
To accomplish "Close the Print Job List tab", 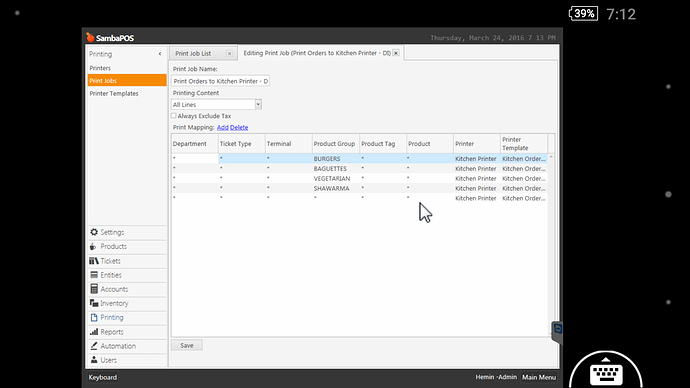I will [x=229, y=53].
